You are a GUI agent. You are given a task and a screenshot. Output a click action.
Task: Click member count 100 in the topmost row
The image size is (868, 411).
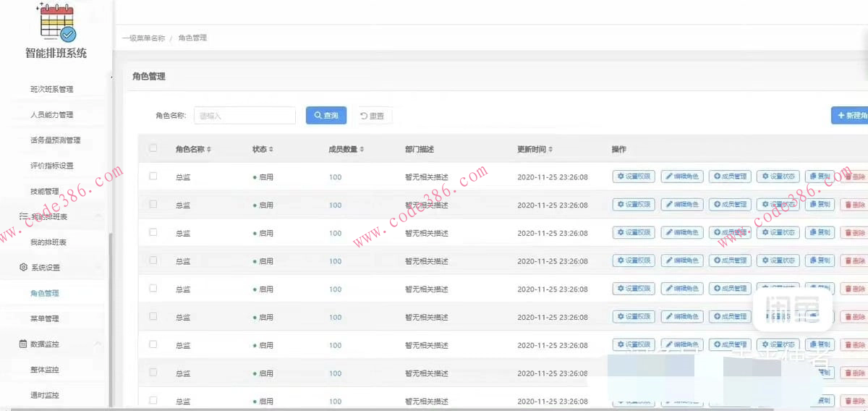(335, 177)
